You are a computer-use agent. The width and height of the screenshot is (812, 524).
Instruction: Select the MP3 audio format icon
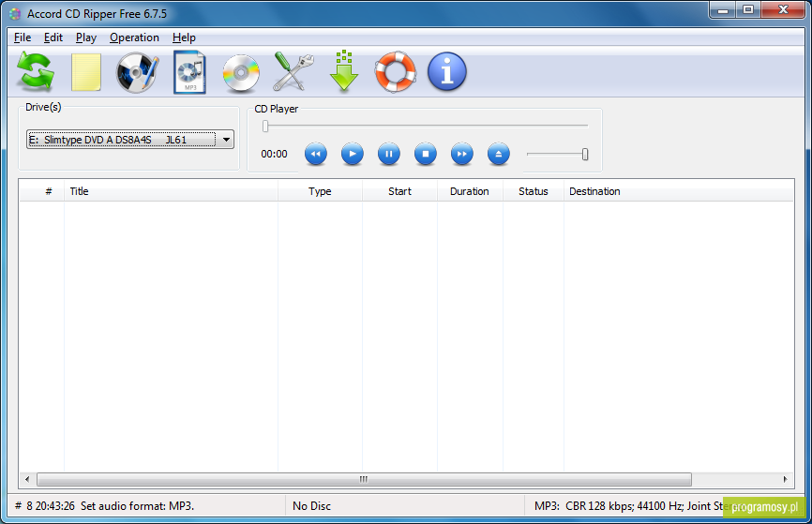coord(189,72)
